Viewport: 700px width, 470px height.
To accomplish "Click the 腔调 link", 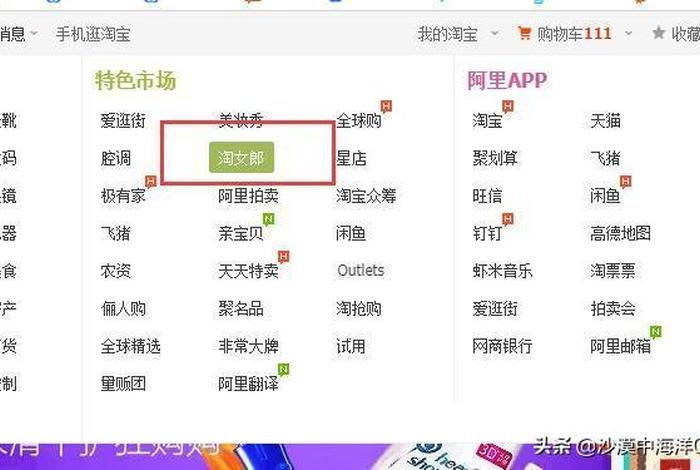I will 116,158.
